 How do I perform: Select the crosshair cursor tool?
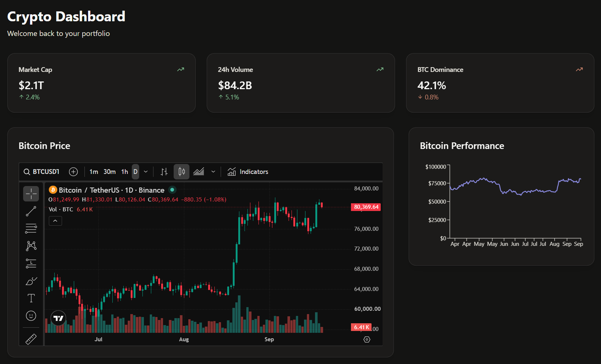[x=31, y=194]
